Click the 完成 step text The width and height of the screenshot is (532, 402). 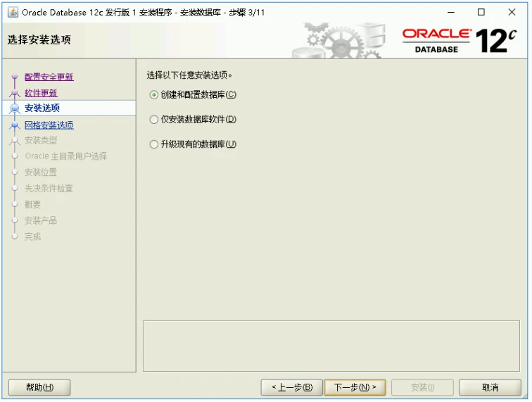point(32,237)
